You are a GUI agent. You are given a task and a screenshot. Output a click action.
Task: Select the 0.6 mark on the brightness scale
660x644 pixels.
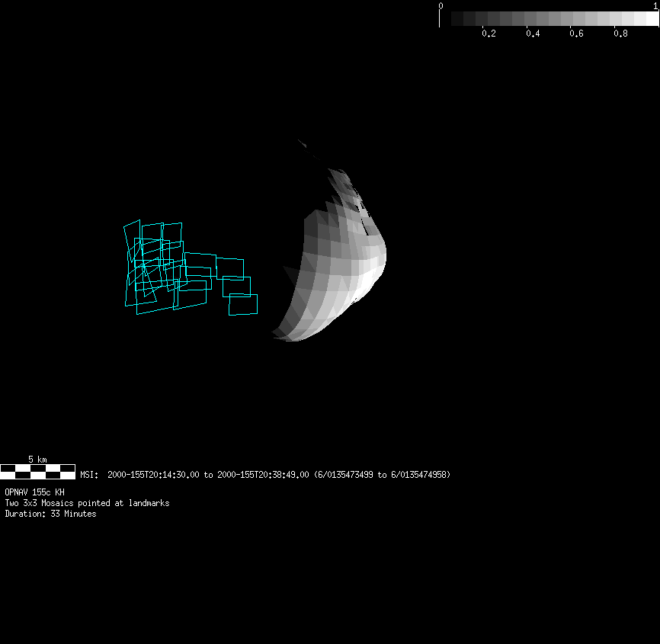click(577, 34)
